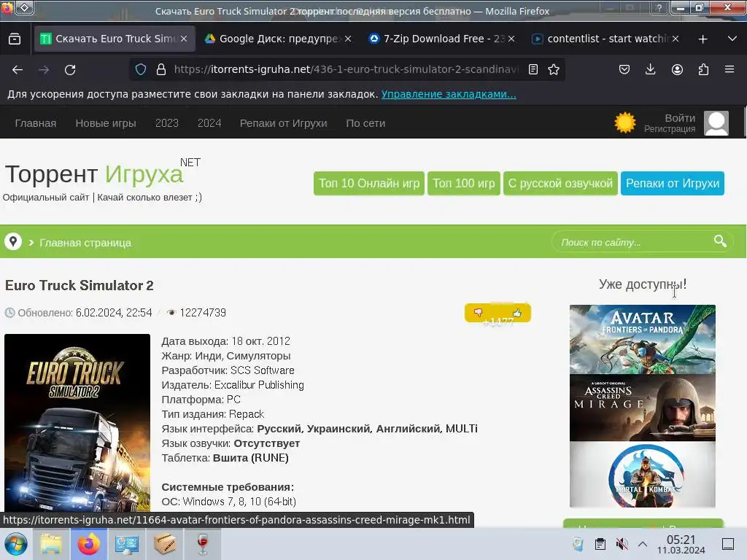Switch to the 7-Zip Download Free tab
Image resolution: width=747 pixels, height=560 pixels.
[x=441, y=39]
